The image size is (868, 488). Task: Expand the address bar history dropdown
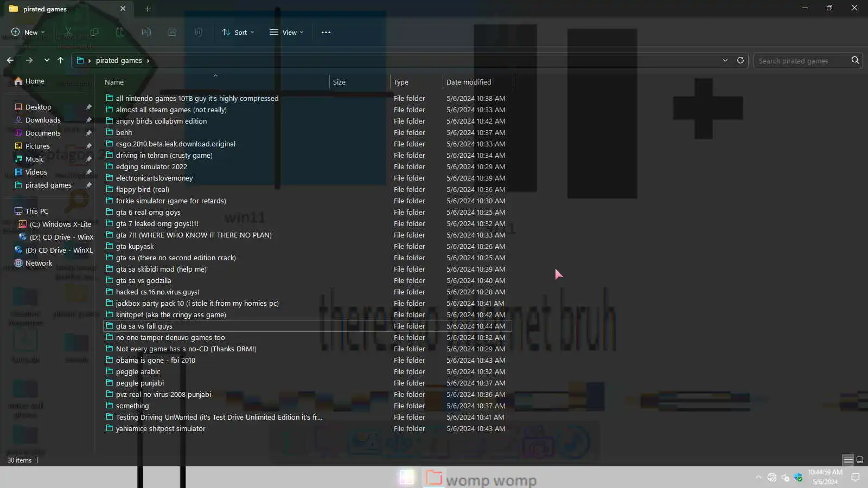pyautogui.click(x=725, y=60)
